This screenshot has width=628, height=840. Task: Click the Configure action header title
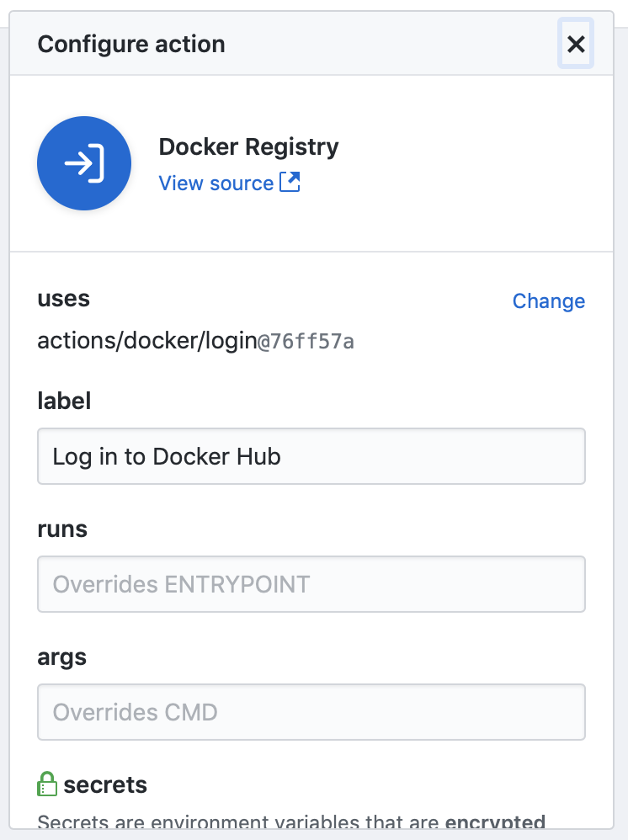pos(131,44)
